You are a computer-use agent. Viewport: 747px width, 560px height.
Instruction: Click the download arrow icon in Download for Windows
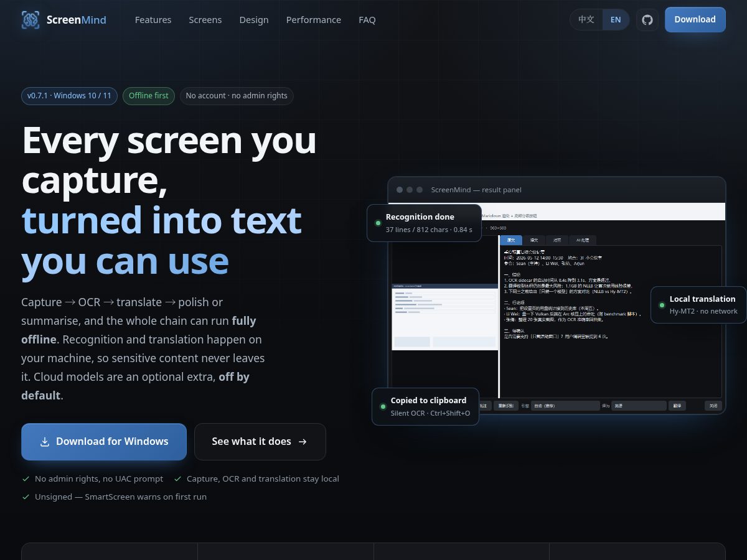point(45,442)
